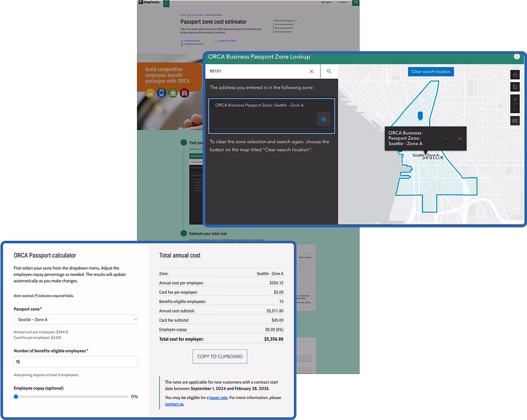Collapse the map popup with the chevron
The height and width of the screenshot is (420, 527).
445,138
